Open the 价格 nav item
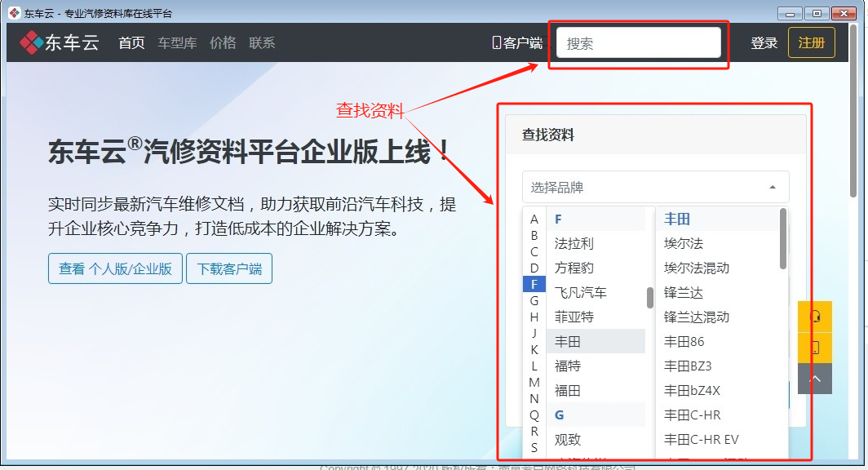The width and height of the screenshot is (868, 470). point(223,43)
